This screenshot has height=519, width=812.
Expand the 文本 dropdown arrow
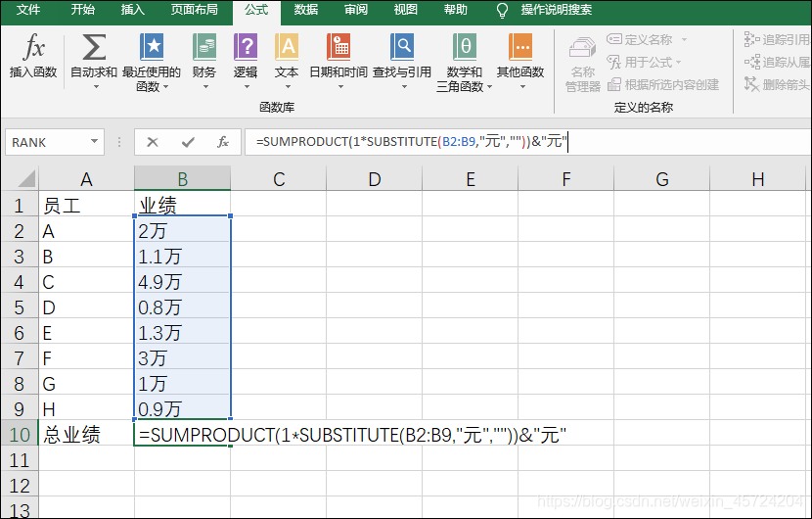click(x=288, y=86)
